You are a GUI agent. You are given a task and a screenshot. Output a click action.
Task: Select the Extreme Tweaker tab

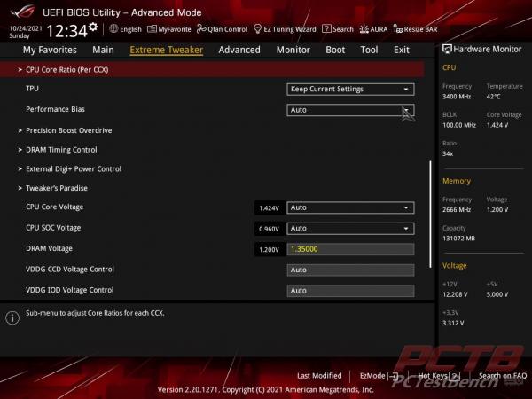167,50
